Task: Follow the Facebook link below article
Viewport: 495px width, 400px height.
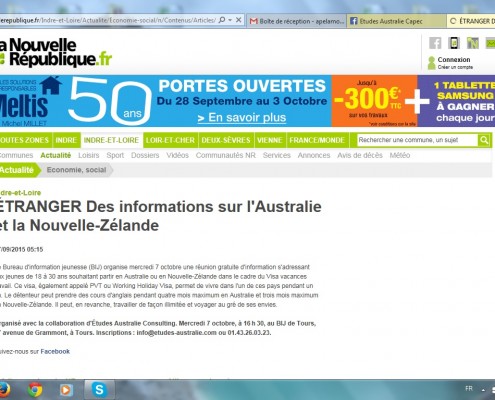Action: point(55,351)
